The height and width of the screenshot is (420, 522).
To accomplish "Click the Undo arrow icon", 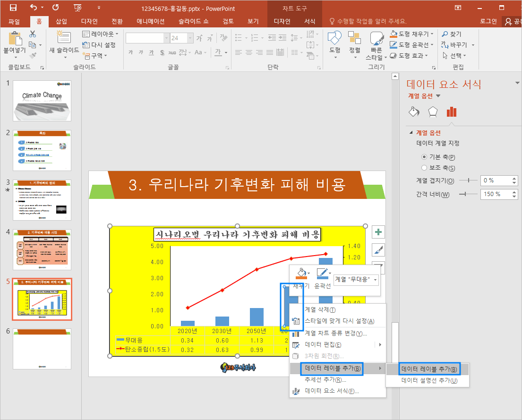I will coord(34,7).
